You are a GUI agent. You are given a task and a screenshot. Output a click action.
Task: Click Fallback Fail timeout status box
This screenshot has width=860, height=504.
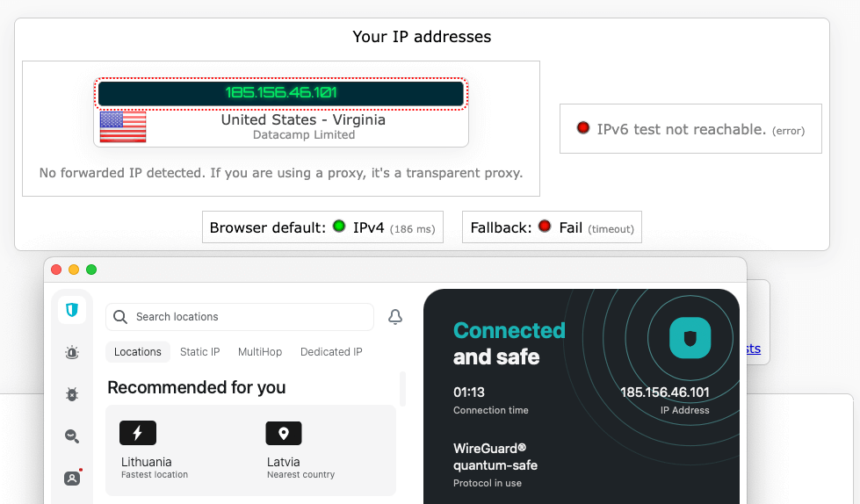coord(552,227)
